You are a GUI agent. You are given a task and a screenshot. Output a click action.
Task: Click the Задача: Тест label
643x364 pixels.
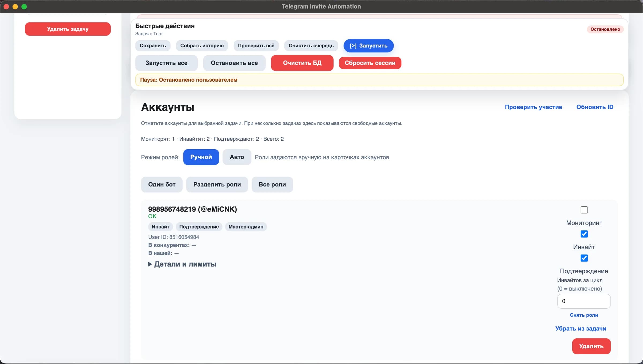click(149, 34)
